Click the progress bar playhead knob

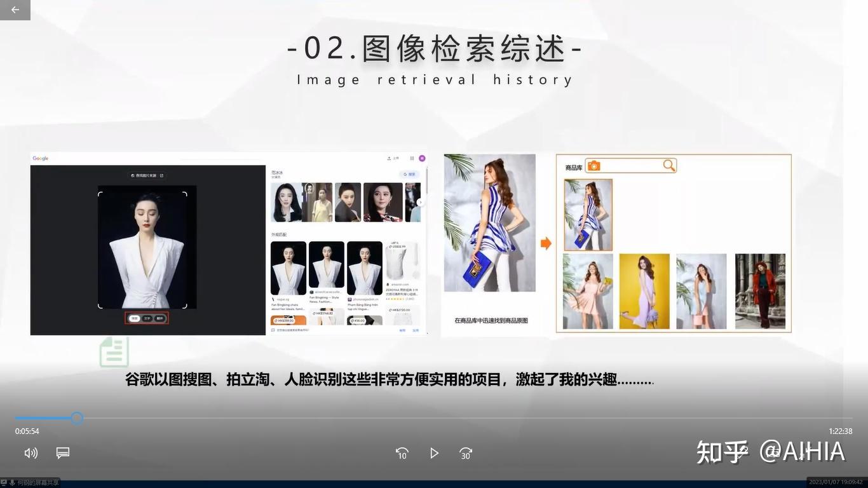coord(77,418)
